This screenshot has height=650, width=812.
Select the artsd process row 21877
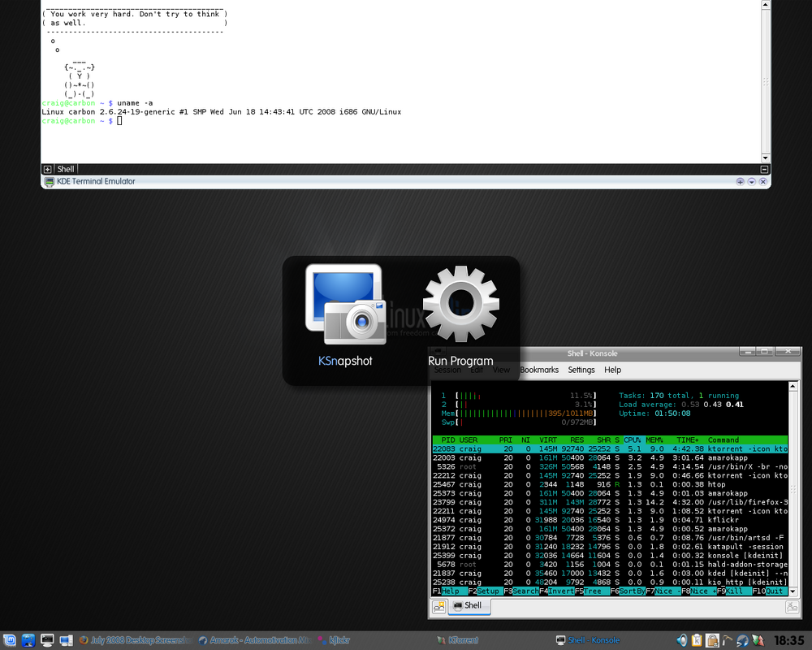(610, 538)
